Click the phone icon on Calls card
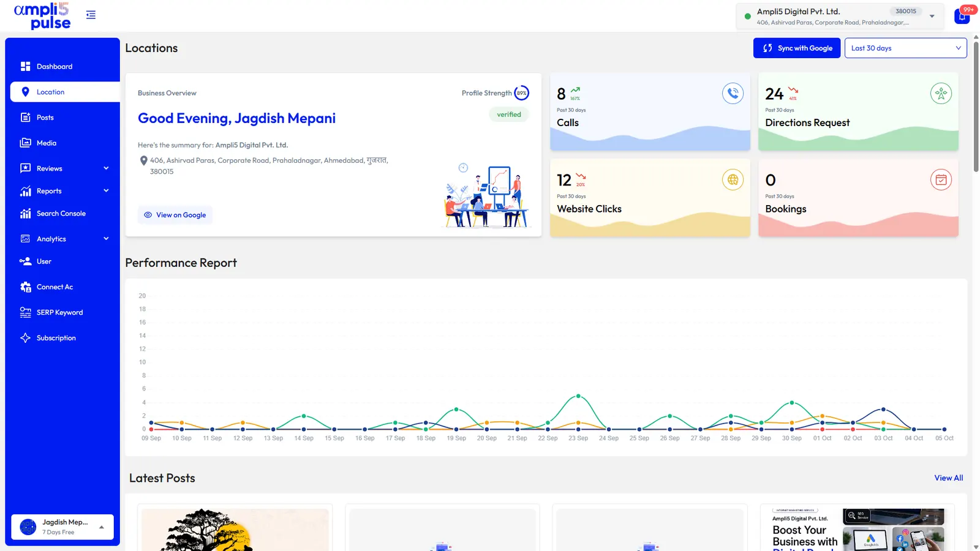 click(733, 94)
